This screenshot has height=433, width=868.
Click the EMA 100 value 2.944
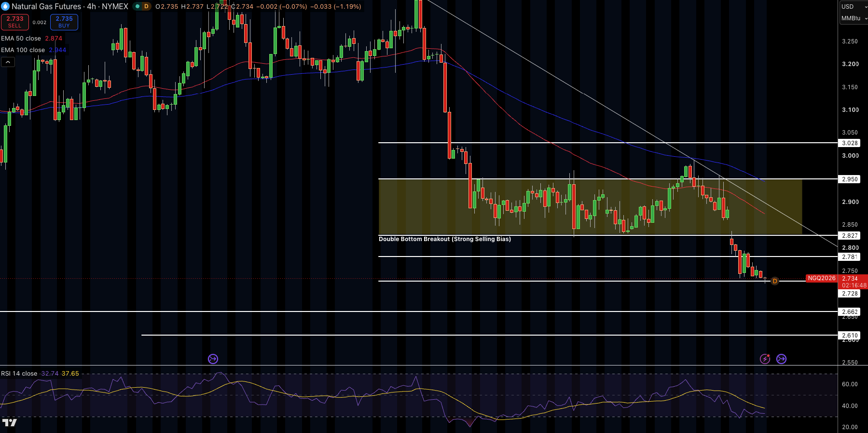click(57, 50)
